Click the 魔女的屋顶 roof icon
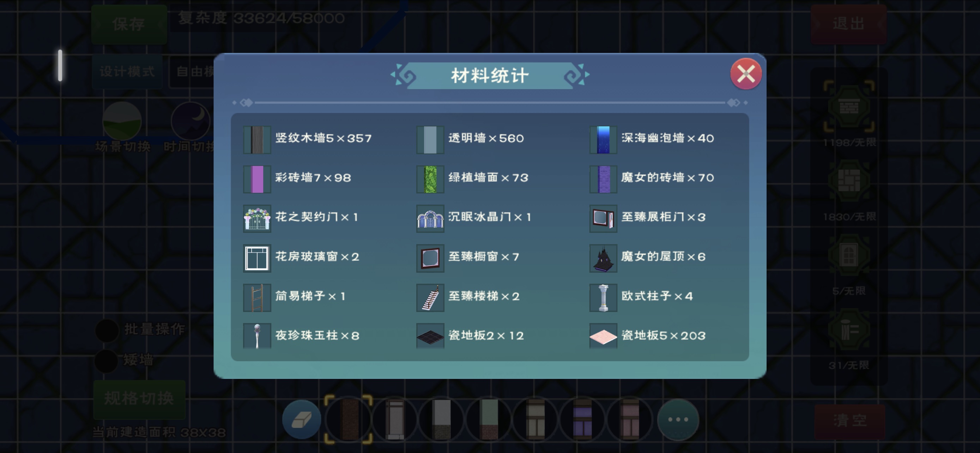Screen dimensions: 980x453 pyautogui.click(x=603, y=258)
